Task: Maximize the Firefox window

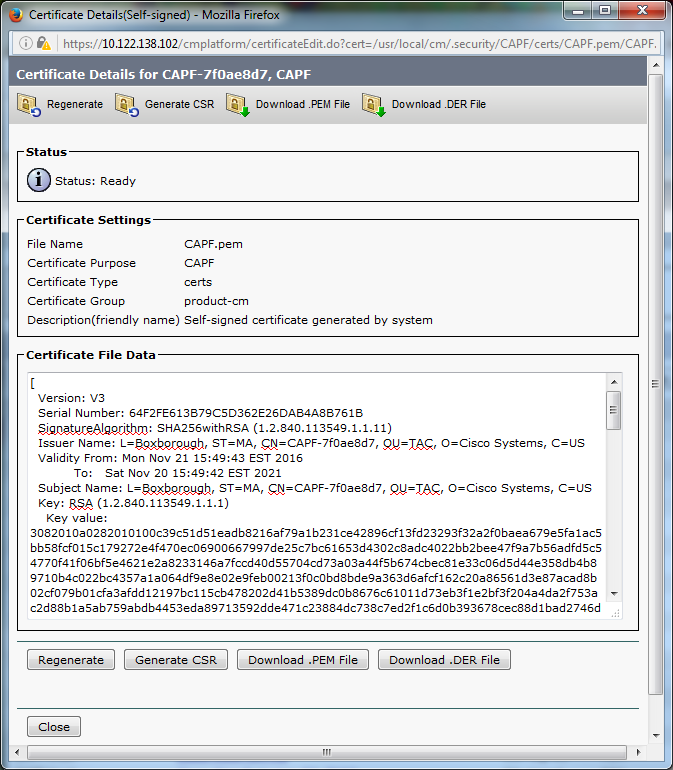Action: [605, 10]
